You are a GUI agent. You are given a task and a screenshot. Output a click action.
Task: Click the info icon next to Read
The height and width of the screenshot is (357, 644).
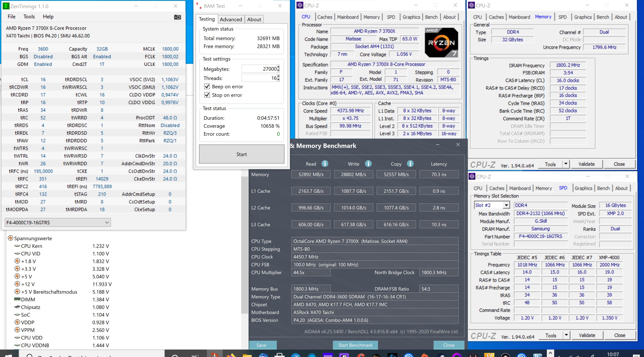[325, 164]
